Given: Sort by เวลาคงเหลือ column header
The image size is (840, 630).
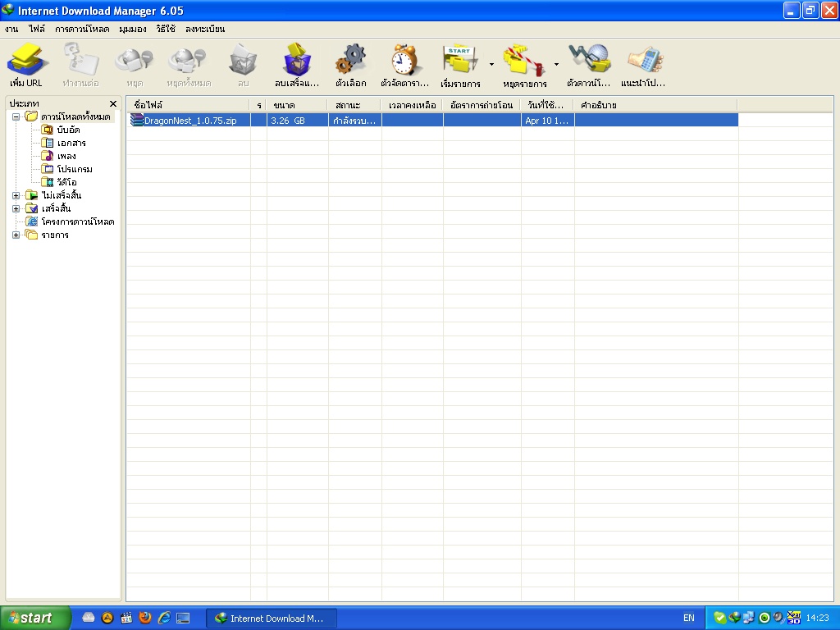Looking at the screenshot, I should coord(412,105).
